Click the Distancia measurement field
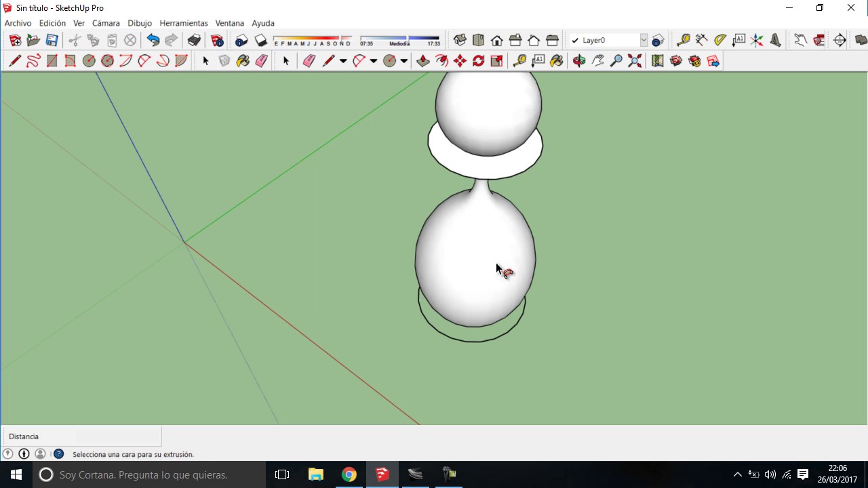868x488 pixels. [x=118, y=436]
